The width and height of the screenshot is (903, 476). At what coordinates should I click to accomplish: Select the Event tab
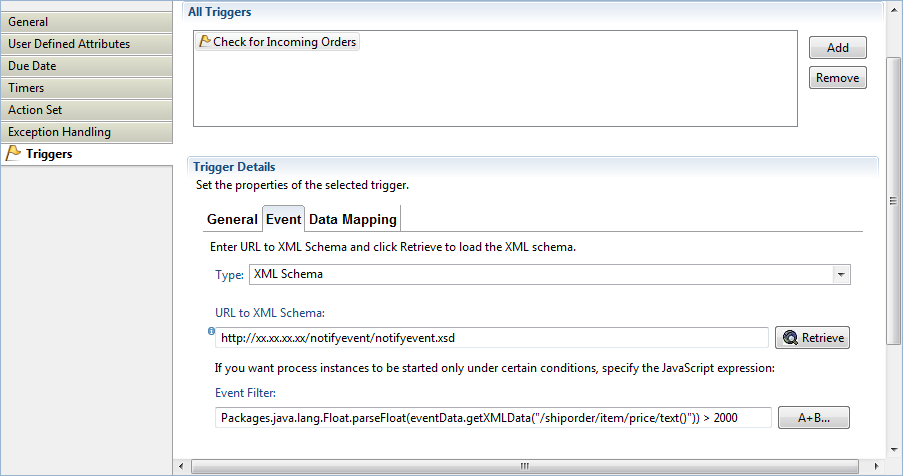tap(283, 219)
